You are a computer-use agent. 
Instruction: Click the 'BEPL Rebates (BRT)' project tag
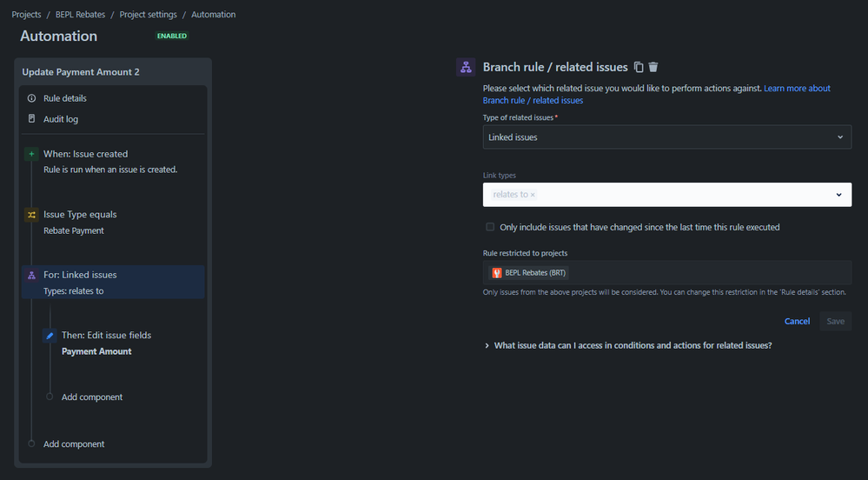[528, 273]
